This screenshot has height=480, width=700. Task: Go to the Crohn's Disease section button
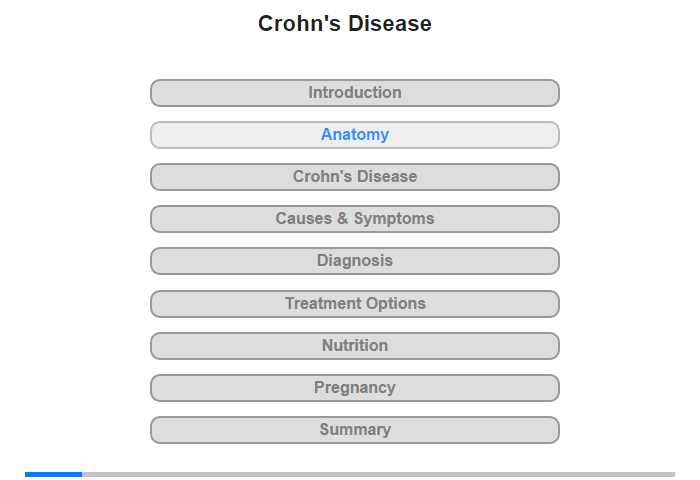click(x=355, y=177)
